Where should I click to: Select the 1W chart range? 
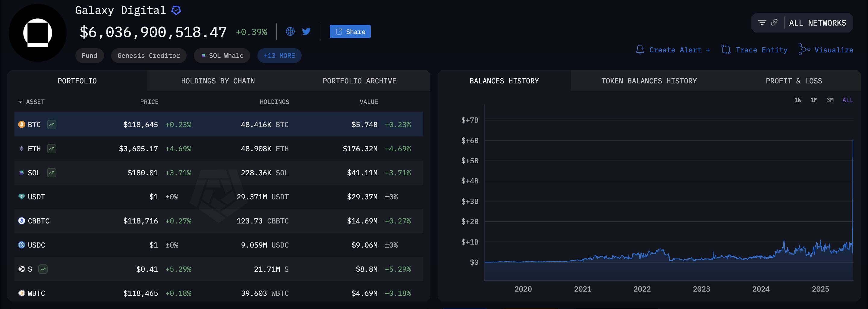797,100
